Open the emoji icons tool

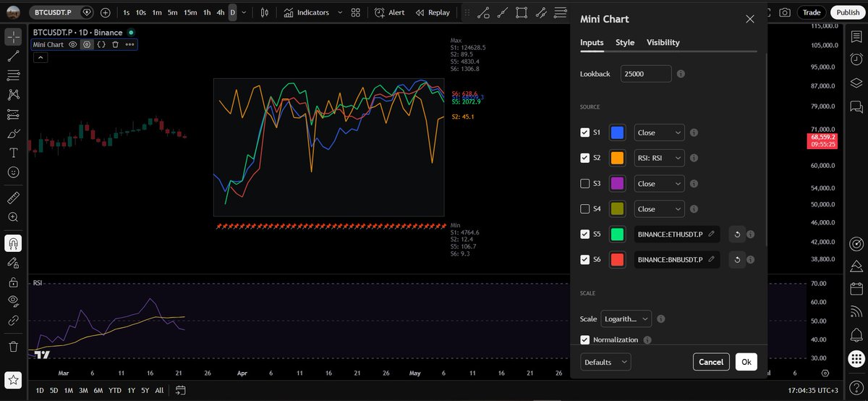(x=13, y=173)
